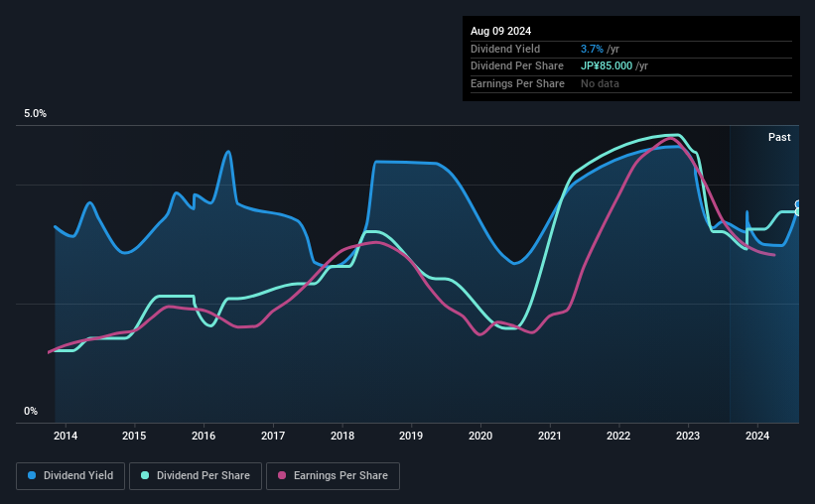Click the 5.0% y-axis label

coord(35,113)
